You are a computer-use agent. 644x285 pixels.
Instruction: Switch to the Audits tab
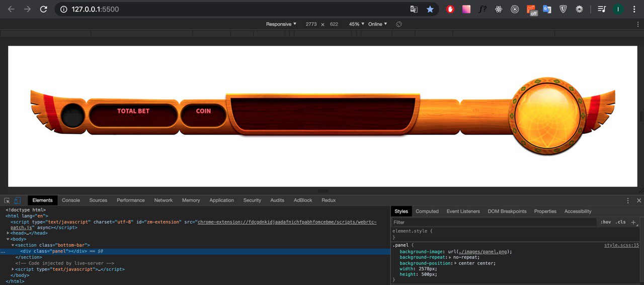(277, 200)
